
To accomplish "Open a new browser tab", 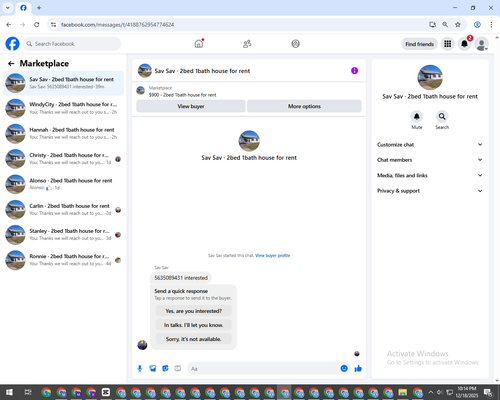I will coord(39,8).
